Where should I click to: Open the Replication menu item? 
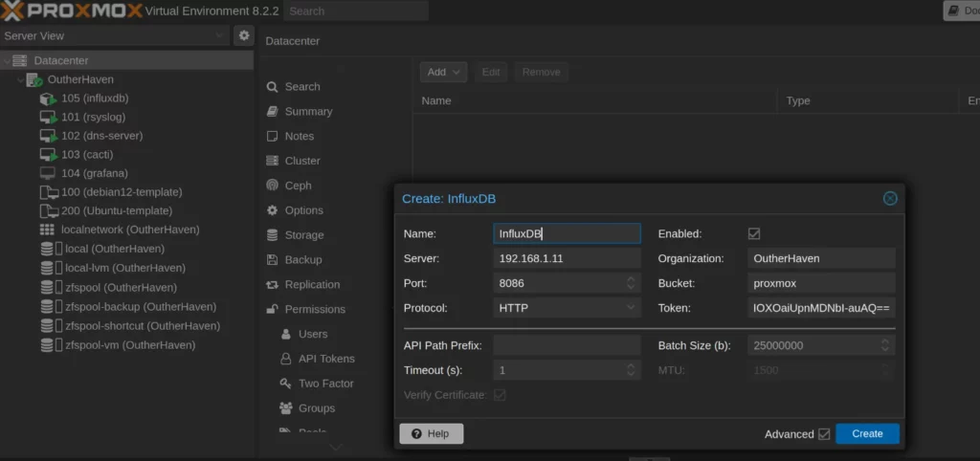click(313, 284)
